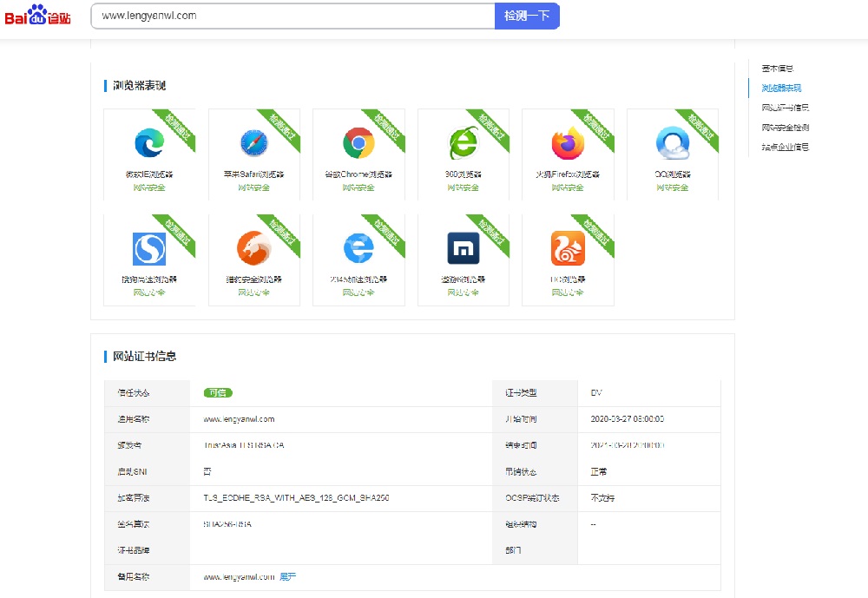868x598 pixels.
Task: Click the 网站证书信息 section heading
Action: [x=144, y=356]
